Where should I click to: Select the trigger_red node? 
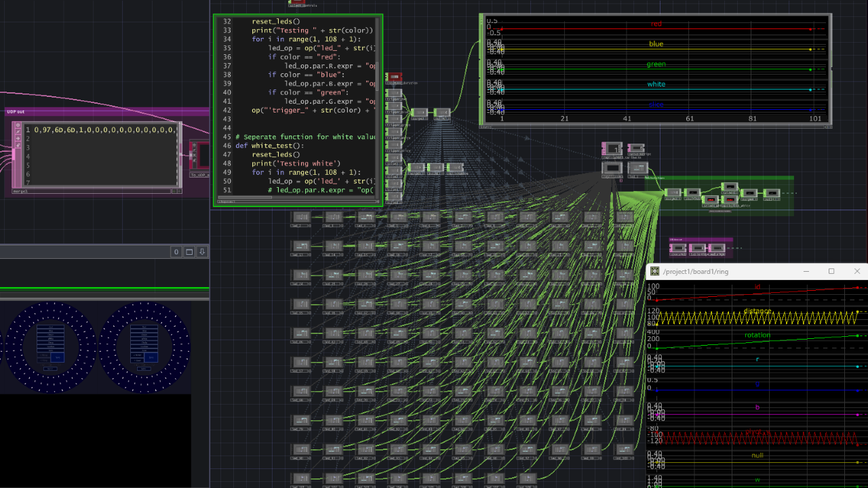coord(394,94)
